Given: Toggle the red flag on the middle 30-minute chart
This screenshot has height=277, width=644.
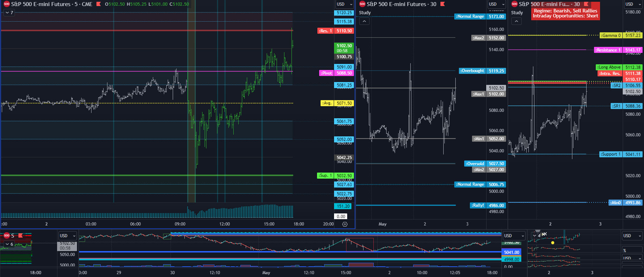Looking at the screenshot, I should click(x=443, y=4).
